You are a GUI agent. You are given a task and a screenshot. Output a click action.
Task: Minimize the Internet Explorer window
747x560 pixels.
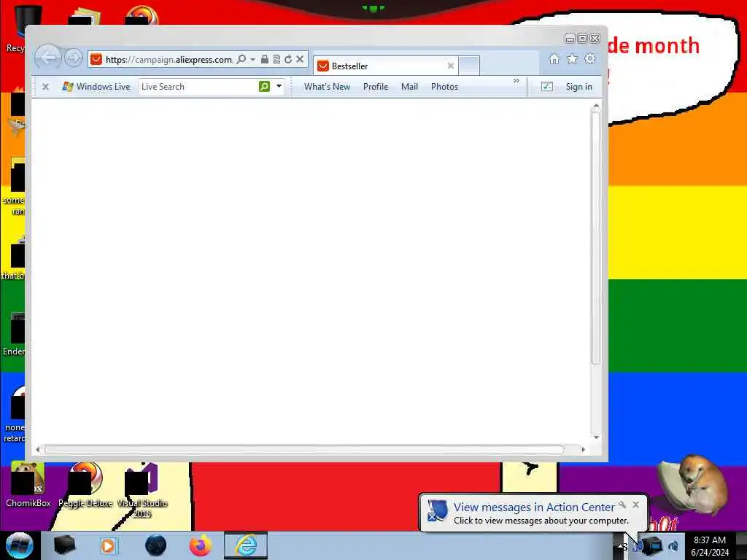[x=570, y=38]
